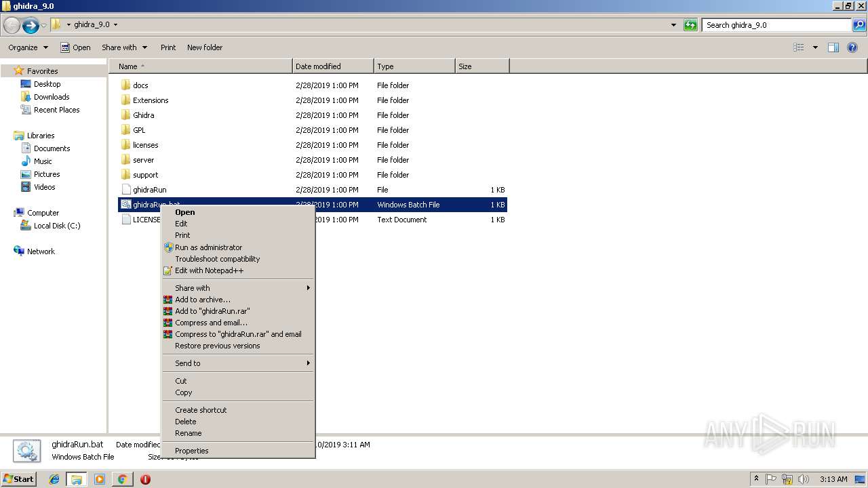This screenshot has width=868, height=488.
Task: Expand the Send to submenu arrow
Action: pos(308,363)
